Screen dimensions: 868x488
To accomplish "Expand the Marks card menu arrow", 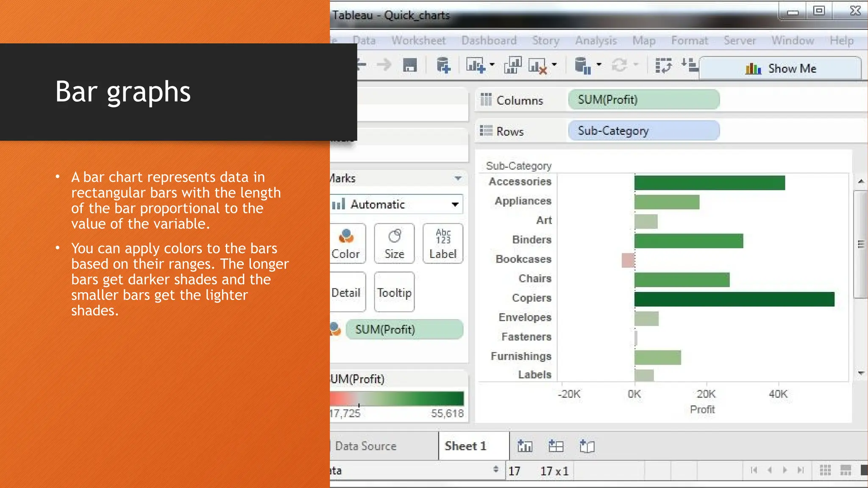I will (x=458, y=178).
